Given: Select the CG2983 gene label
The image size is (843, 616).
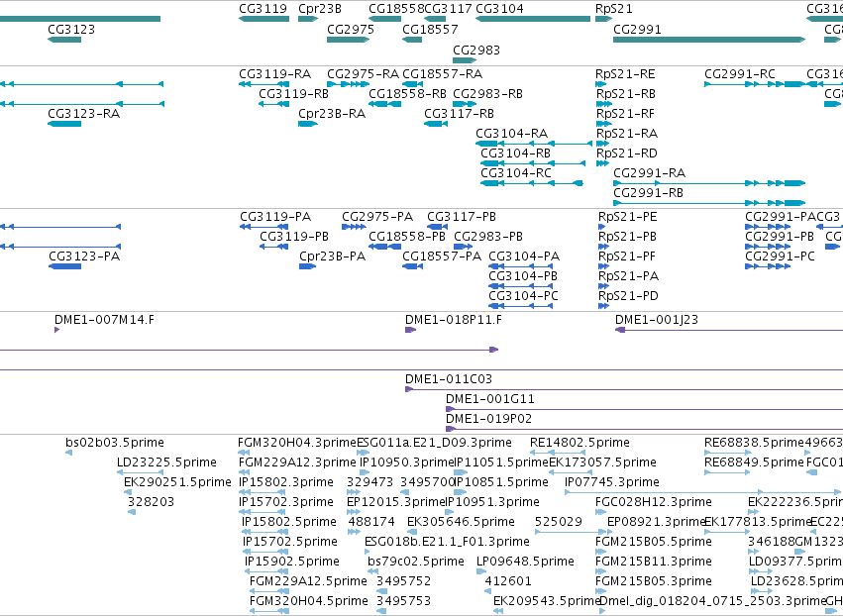Looking at the screenshot, I should tap(476, 50).
